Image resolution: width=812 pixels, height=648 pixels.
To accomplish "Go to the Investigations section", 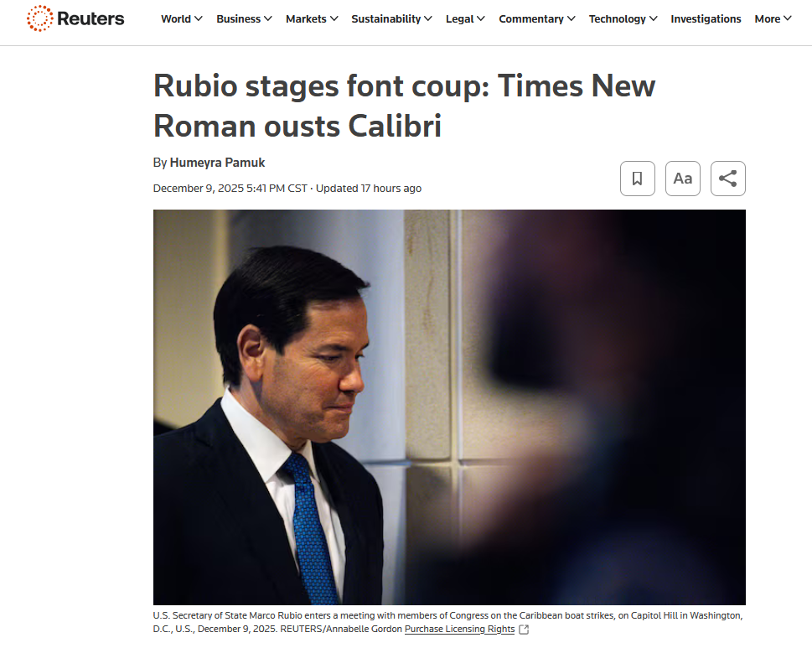I will pos(706,18).
